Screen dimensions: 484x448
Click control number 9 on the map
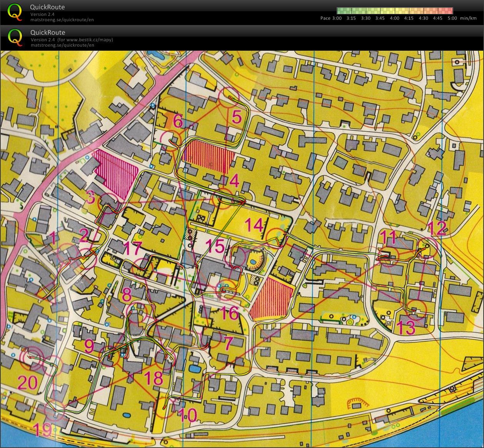point(89,346)
